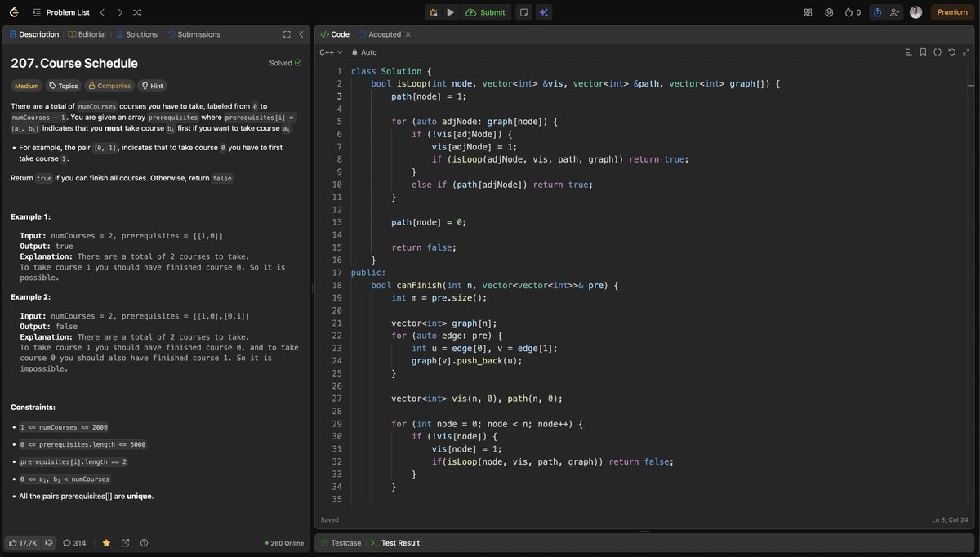Click the 'Ln 3, Col 24' status text

point(950,520)
